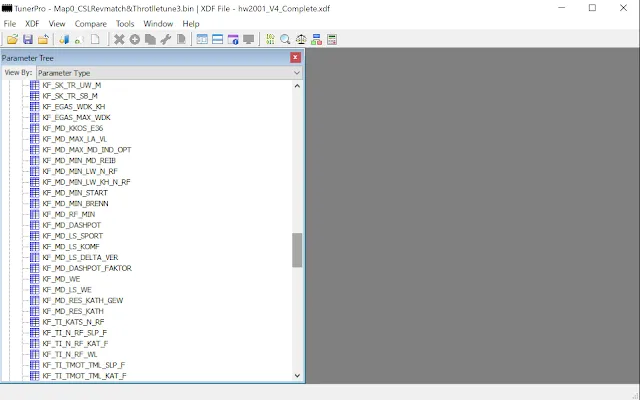Select table KF_TI_TMOT_TML_SLP_F
Viewport: 640px width, 400px height.
click(84, 365)
